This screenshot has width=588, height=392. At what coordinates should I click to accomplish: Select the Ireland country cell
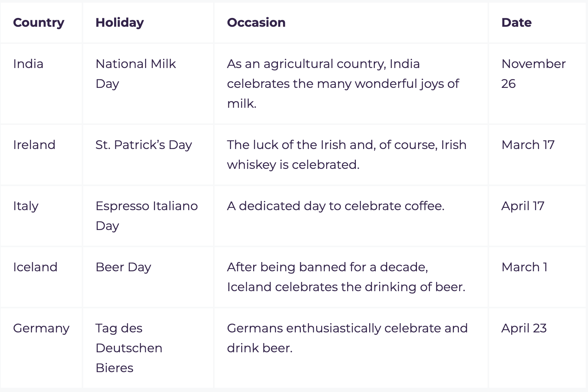(x=34, y=145)
